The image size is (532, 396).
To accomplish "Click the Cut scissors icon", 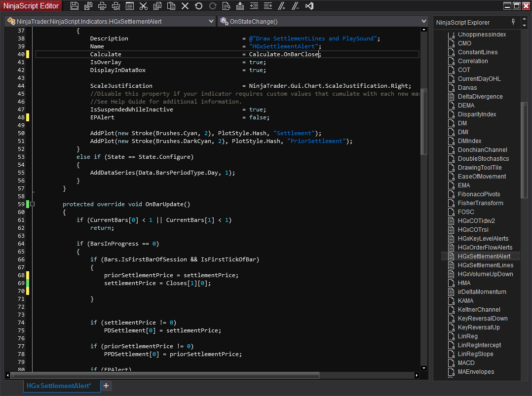I will tap(144, 6).
